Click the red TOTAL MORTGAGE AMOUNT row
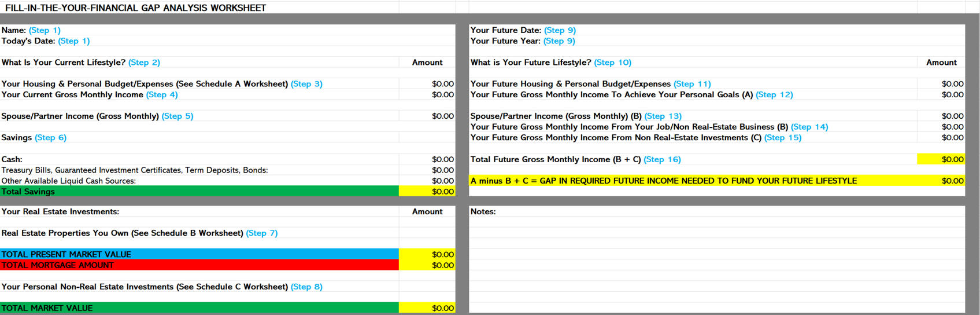Viewport: 980px width, 315px height. coord(199,265)
